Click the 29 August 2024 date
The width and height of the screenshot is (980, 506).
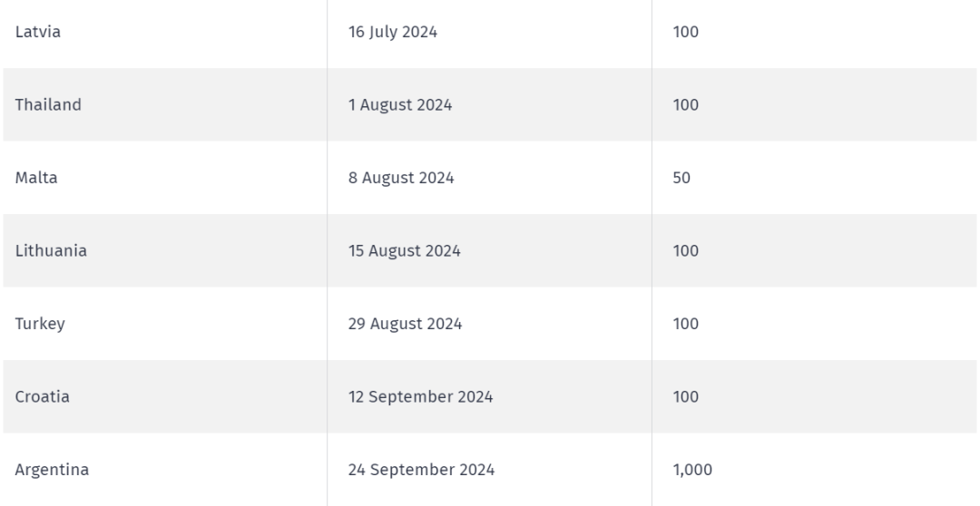point(405,325)
